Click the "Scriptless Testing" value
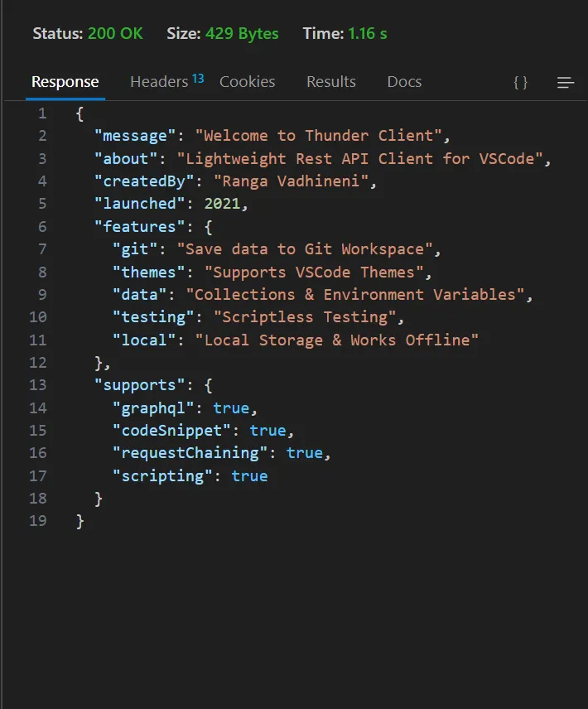The width and height of the screenshot is (588, 709). pos(305,317)
